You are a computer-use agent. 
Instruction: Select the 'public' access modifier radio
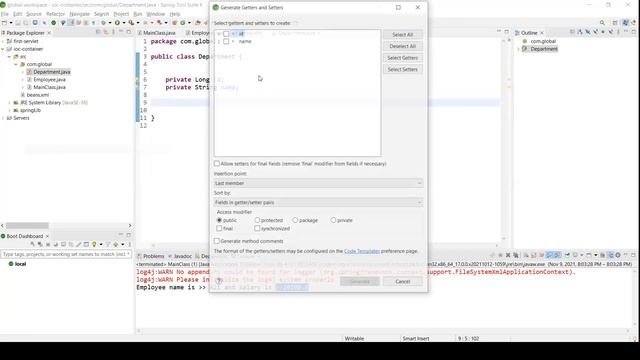point(219,220)
